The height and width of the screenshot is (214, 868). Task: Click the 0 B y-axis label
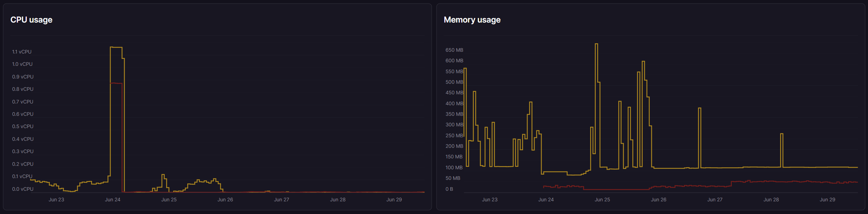(x=449, y=189)
